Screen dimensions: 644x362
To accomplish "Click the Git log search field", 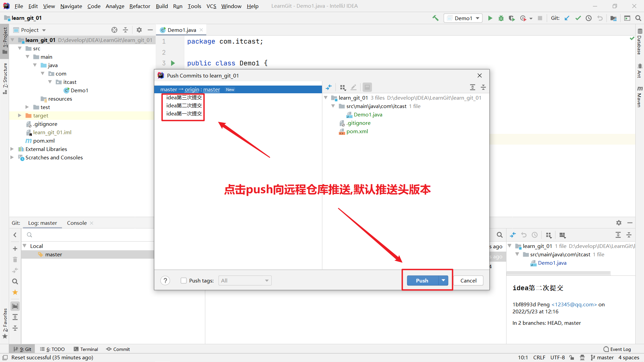I will 88,235.
